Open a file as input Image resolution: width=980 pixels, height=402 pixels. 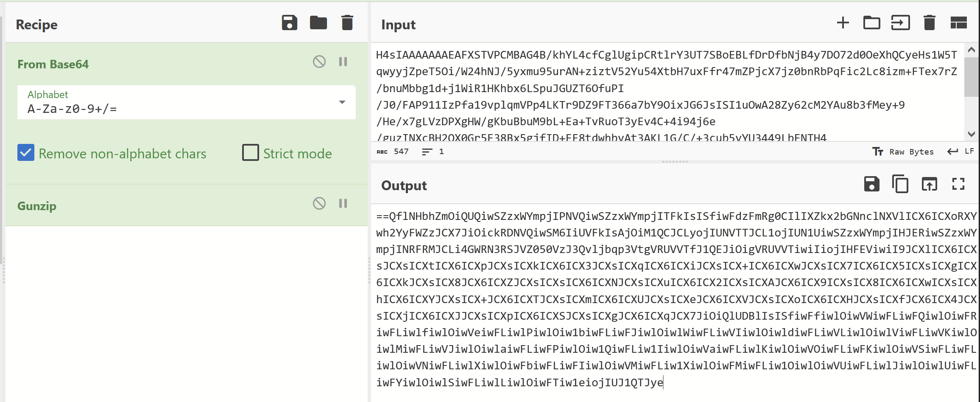[901, 23]
